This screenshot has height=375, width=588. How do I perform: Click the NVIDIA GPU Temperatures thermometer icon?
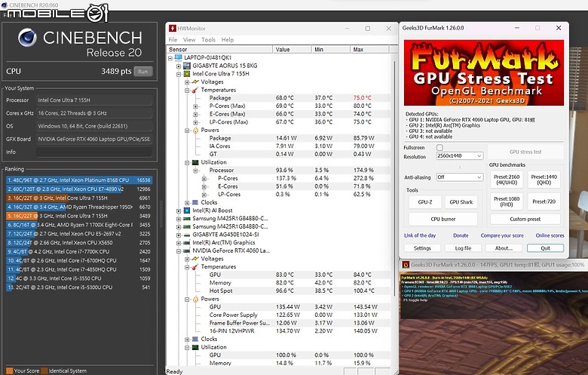coord(195,267)
